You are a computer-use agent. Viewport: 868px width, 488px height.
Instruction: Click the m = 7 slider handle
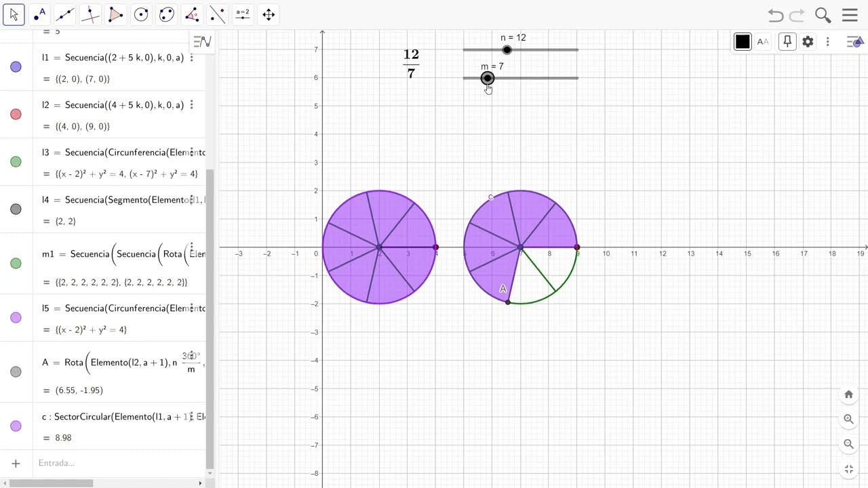pyautogui.click(x=488, y=78)
